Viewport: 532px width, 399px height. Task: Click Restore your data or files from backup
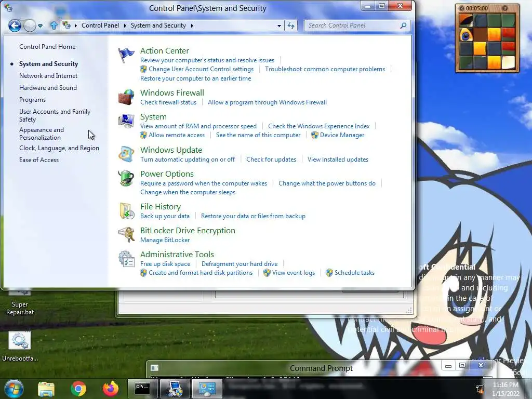point(253,216)
